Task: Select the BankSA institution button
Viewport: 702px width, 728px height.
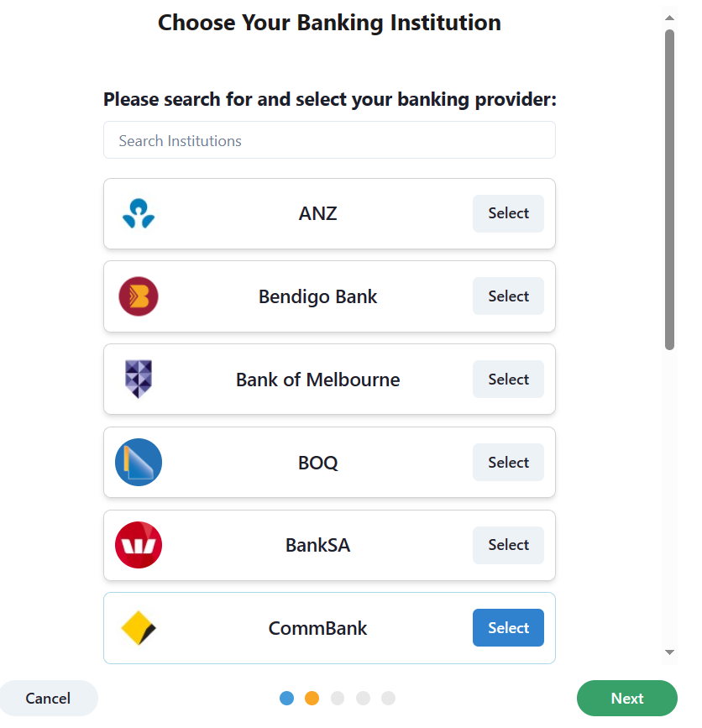Action: click(x=508, y=545)
